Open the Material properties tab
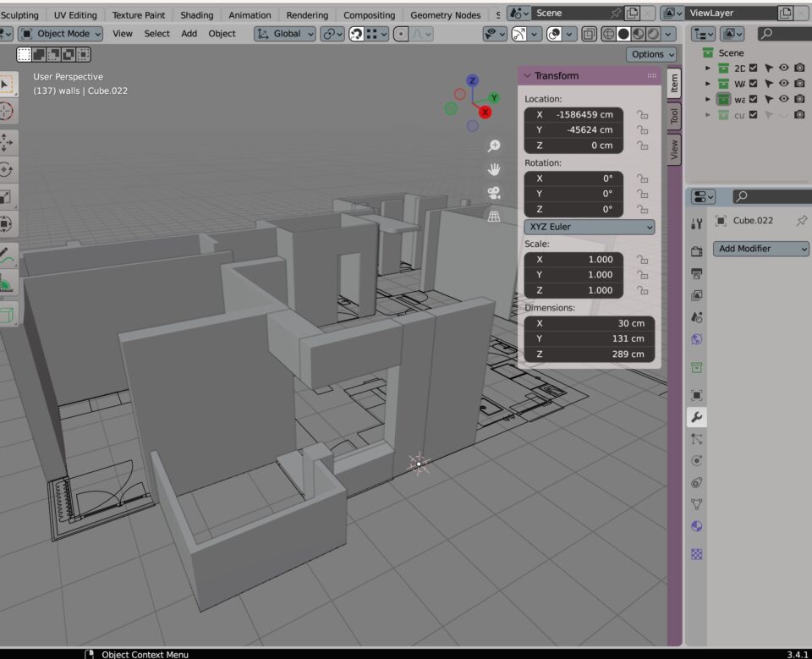The width and height of the screenshot is (812, 659). coord(697,526)
